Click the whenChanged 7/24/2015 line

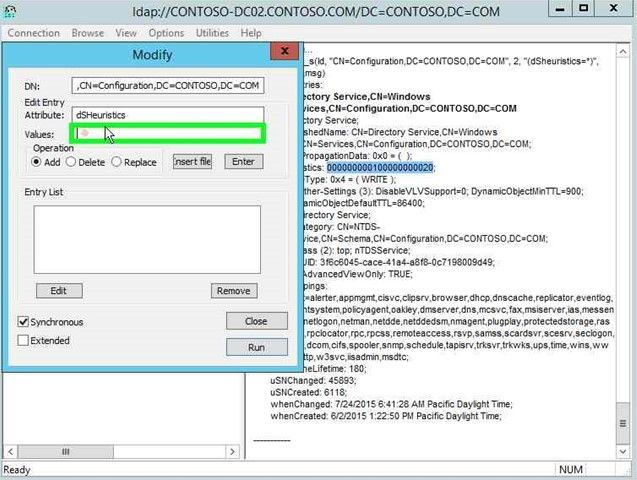click(x=391, y=404)
